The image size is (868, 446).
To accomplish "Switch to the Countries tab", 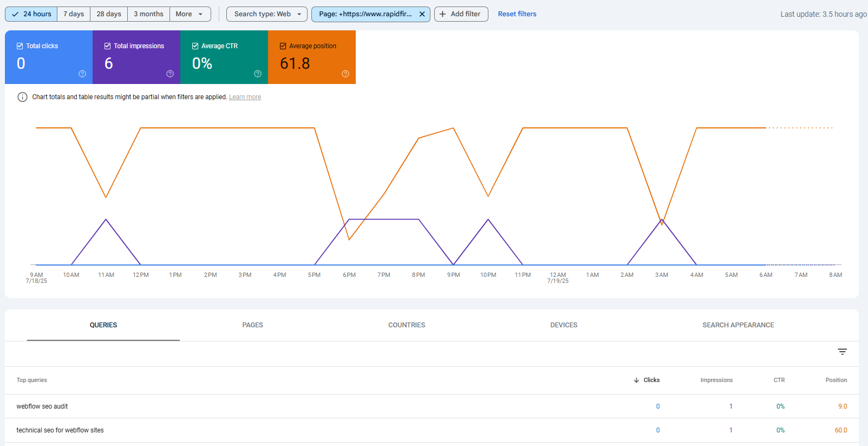I will 407,325.
